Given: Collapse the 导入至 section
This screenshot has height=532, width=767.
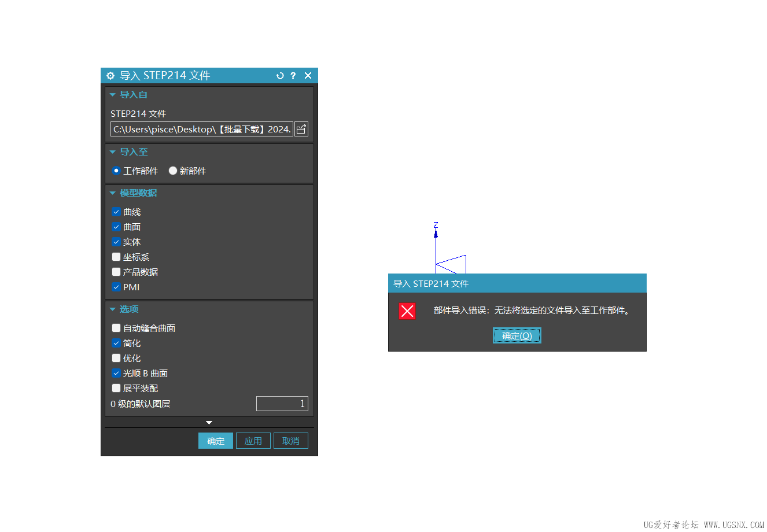Looking at the screenshot, I should (113, 152).
